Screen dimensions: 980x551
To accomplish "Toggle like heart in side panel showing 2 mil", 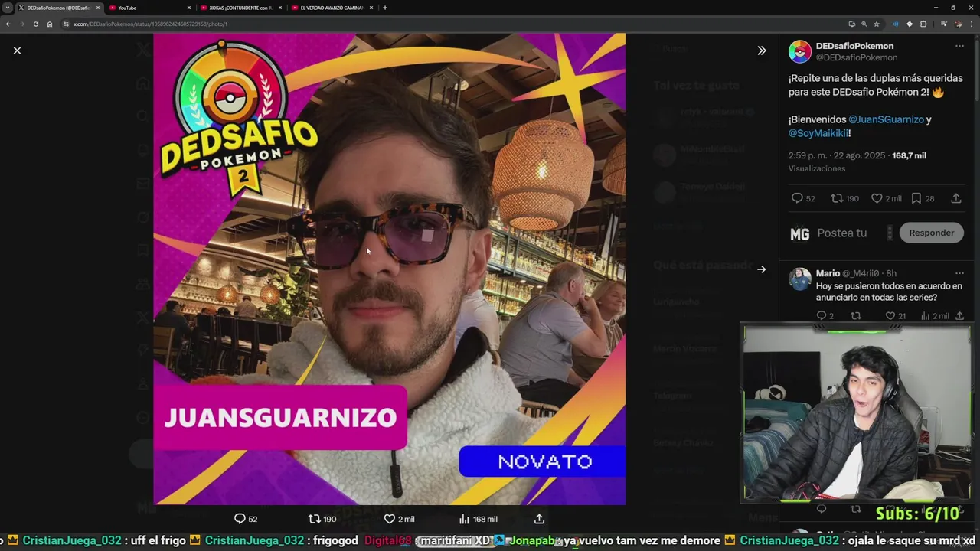I will click(877, 198).
